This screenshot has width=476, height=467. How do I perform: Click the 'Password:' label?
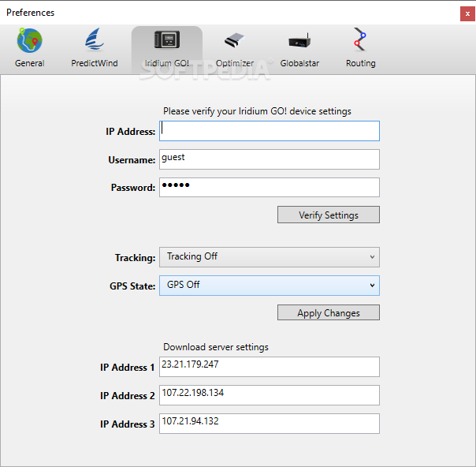(x=133, y=188)
